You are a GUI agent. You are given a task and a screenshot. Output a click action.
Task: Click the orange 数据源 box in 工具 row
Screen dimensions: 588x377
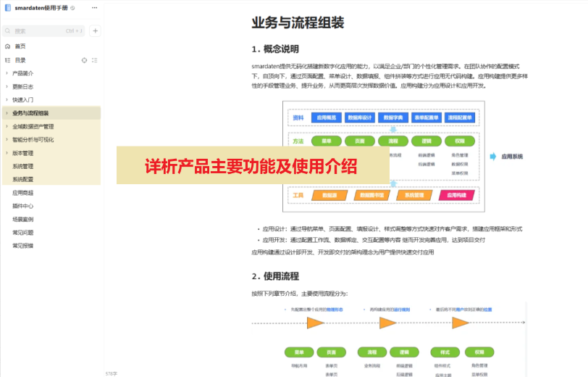click(329, 195)
